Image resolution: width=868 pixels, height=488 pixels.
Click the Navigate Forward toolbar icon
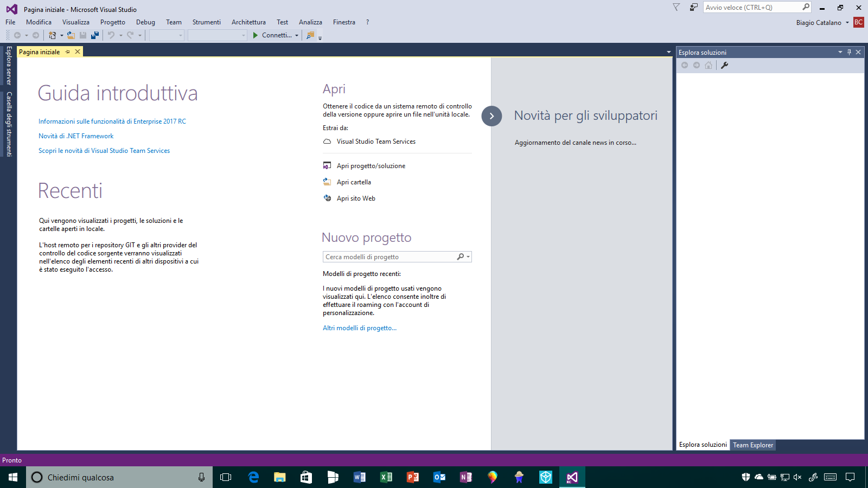(x=36, y=35)
